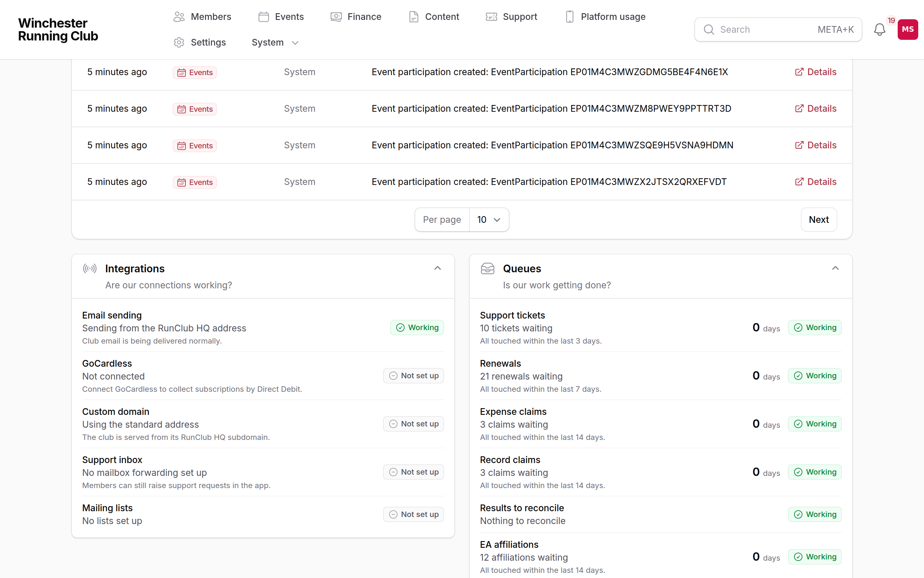Screen dimensions: 924x578
Task: Focus the Search input field
Action: tap(778, 30)
